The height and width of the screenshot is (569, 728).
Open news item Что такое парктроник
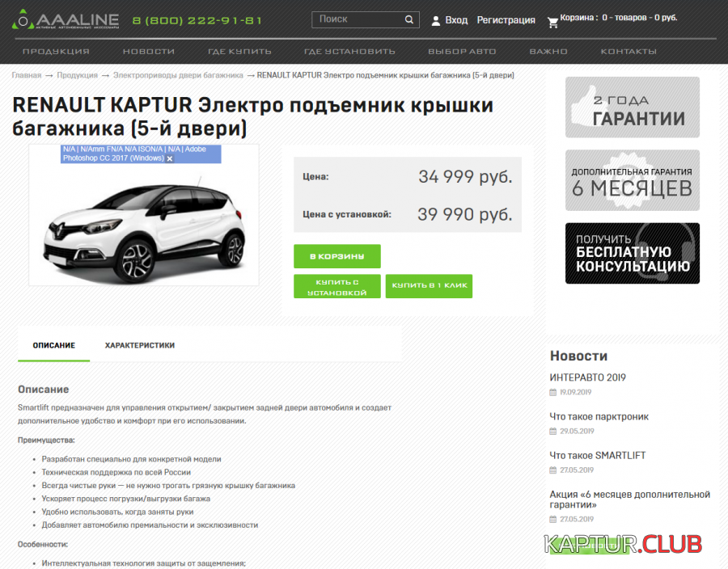[599, 416]
